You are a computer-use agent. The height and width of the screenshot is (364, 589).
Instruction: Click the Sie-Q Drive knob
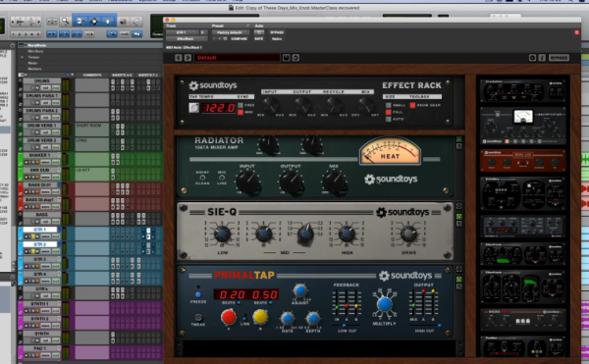tap(408, 234)
